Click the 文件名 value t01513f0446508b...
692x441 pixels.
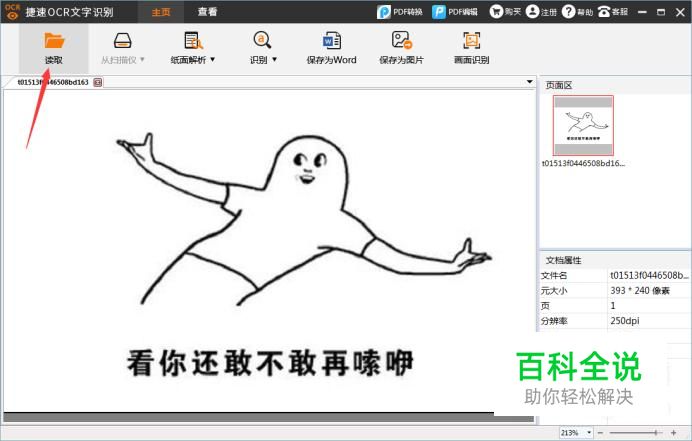click(x=649, y=275)
